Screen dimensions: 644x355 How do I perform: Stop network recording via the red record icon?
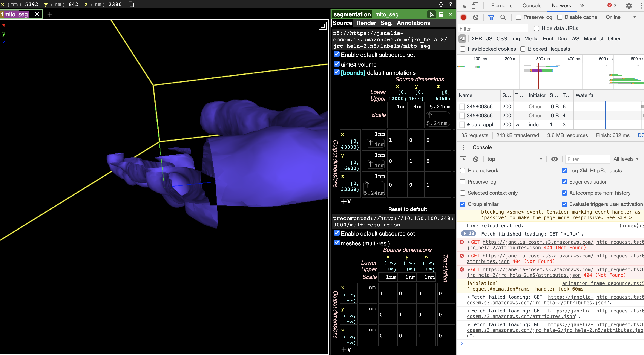pos(464,17)
